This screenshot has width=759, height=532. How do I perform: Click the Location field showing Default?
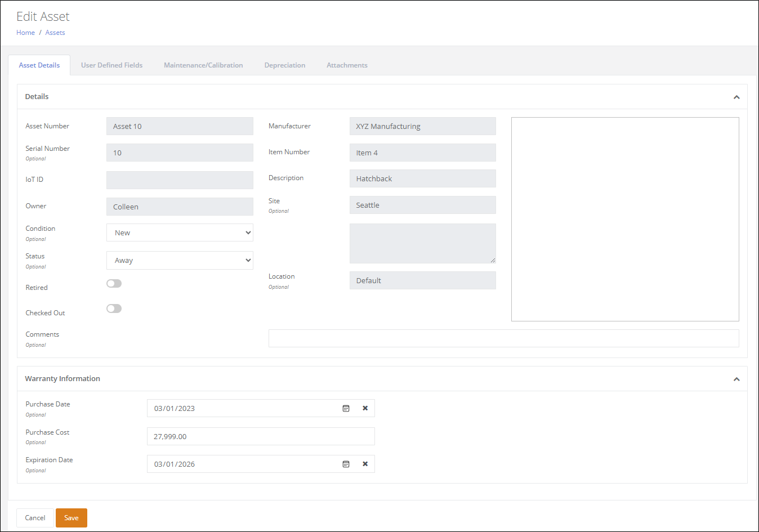pyautogui.click(x=423, y=280)
